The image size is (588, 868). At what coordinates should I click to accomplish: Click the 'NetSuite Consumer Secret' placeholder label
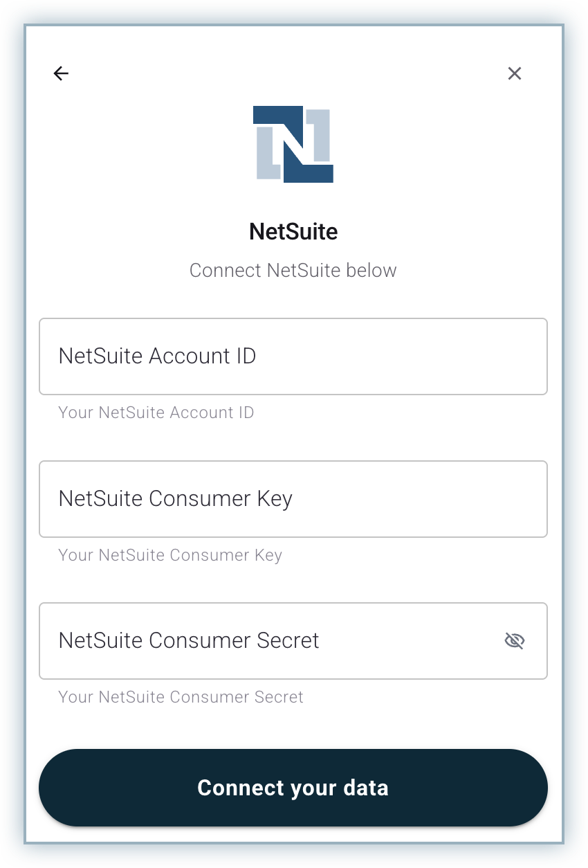[189, 641]
